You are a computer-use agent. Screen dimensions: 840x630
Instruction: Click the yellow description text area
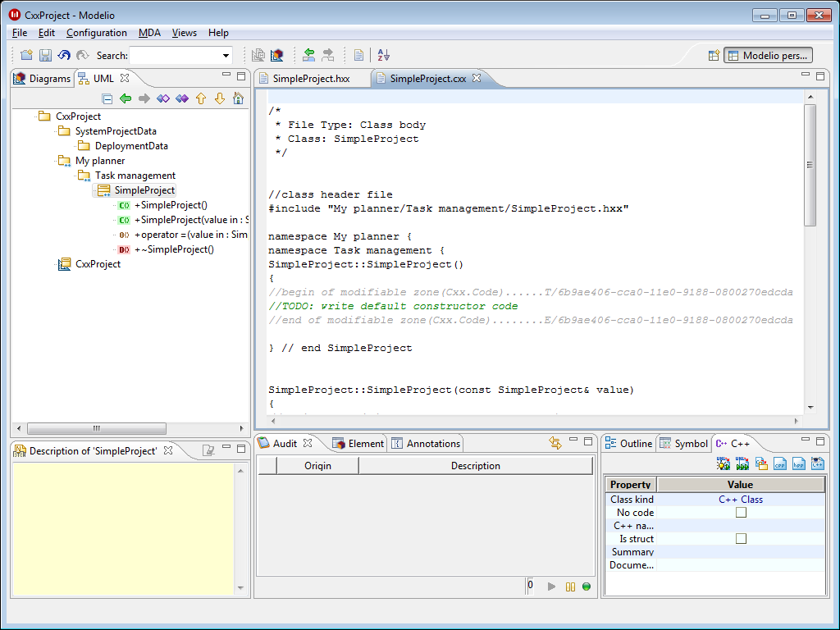[x=123, y=529]
